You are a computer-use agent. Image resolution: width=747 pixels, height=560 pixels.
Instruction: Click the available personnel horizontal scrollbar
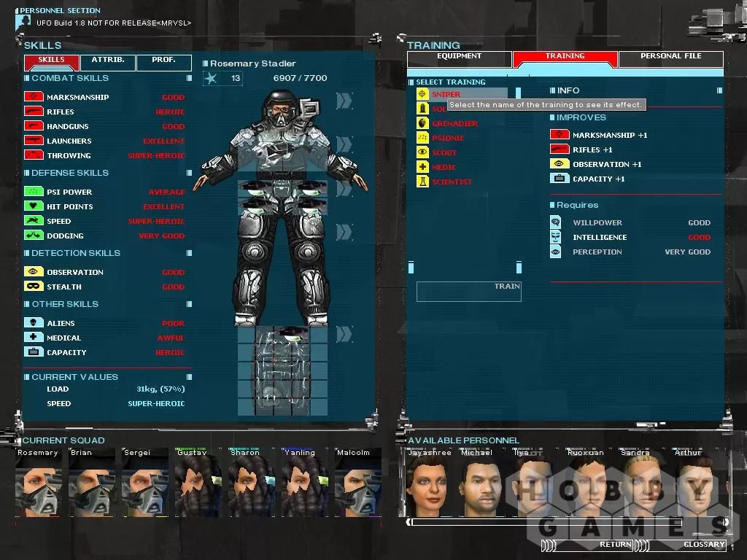point(547,522)
